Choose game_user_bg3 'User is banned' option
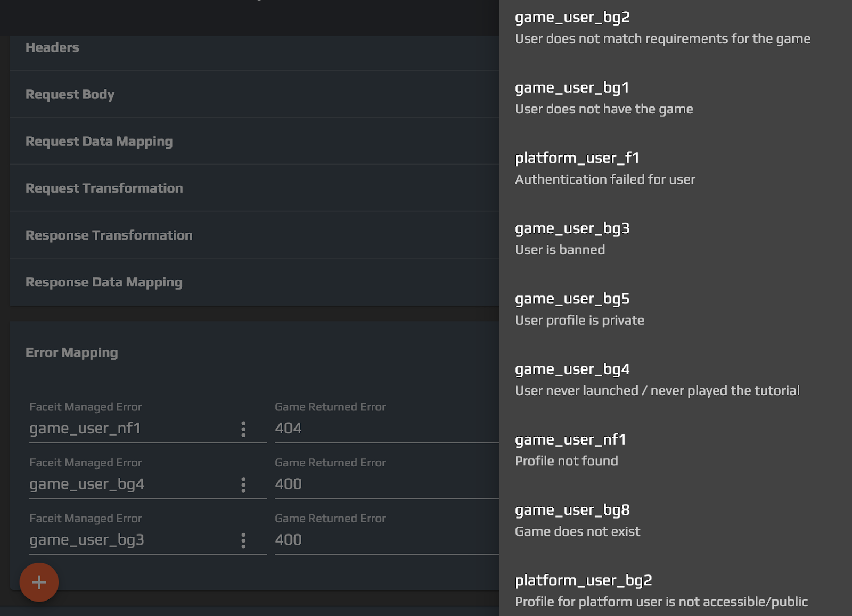This screenshot has height=616, width=852. [572, 228]
